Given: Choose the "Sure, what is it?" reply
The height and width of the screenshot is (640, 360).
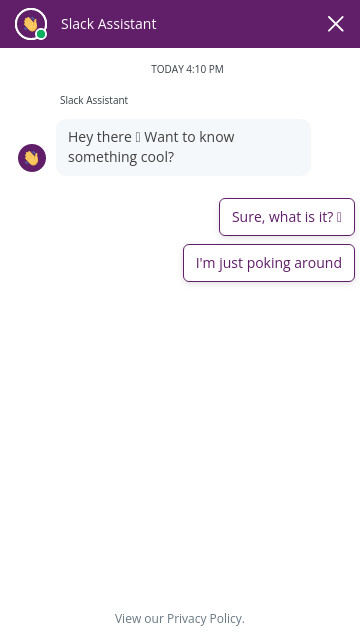Looking at the screenshot, I should [x=287, y=217].
